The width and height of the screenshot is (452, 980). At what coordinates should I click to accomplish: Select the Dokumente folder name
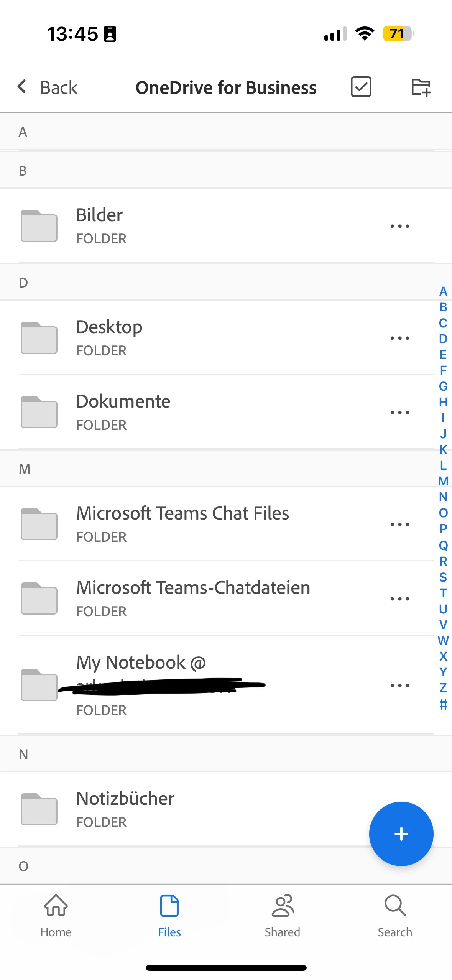[x=123, y=401]
